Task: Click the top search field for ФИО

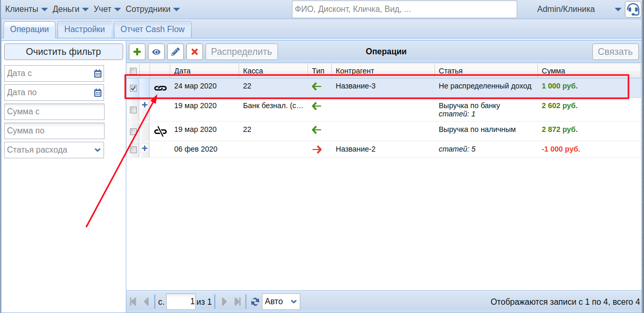Action: (404, 9)
